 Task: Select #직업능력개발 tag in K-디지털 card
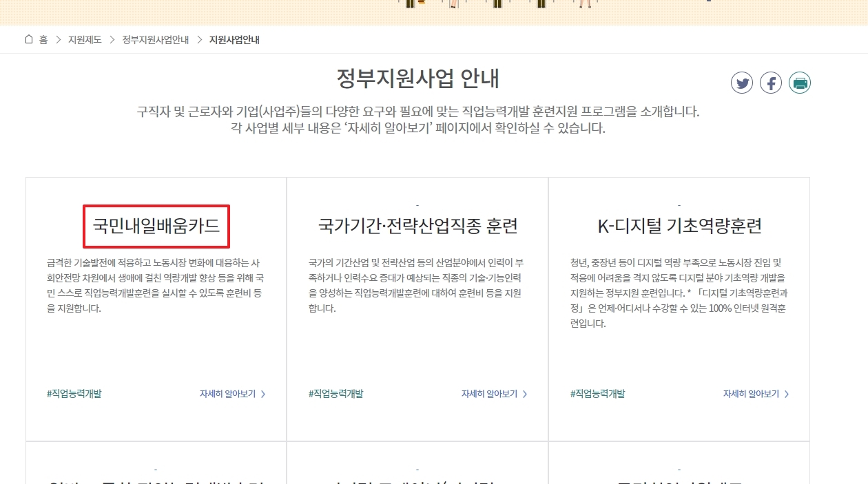[x=597, y=394]
